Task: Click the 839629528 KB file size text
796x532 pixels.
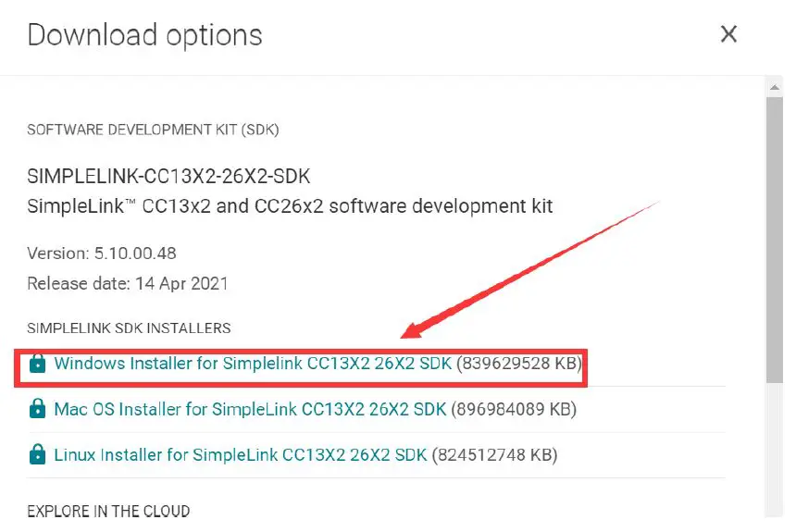Action: click(x=520, y=364)
